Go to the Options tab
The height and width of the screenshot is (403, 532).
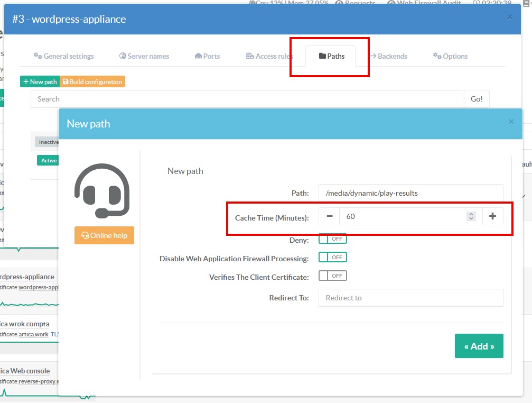[450, 56]
